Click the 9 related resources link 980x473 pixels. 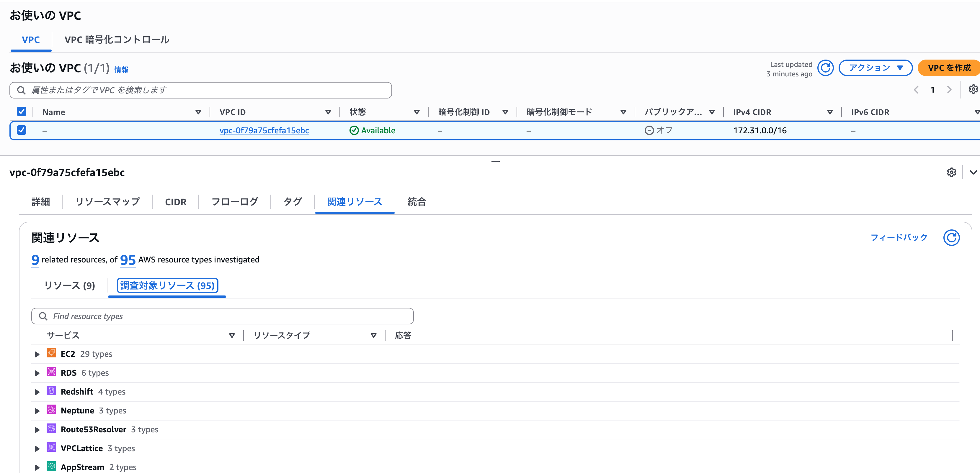click(35, 260)
